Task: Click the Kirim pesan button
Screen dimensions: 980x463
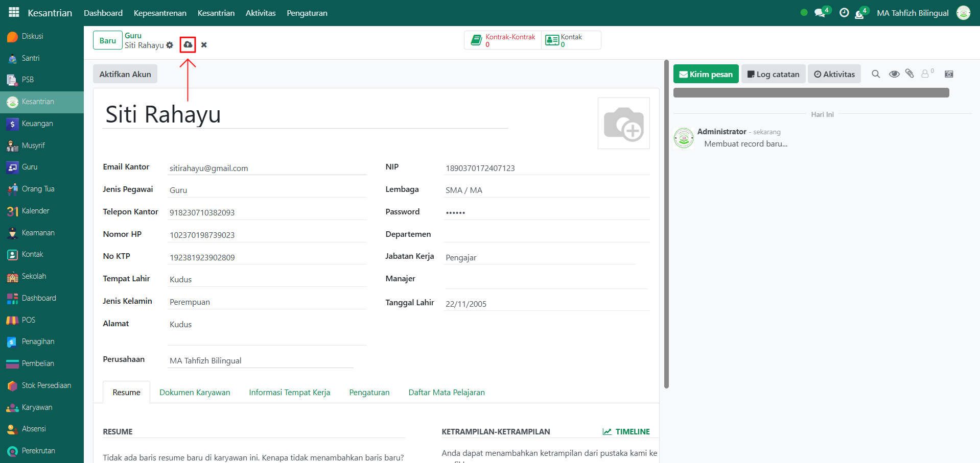Action: tap(706, 74)
